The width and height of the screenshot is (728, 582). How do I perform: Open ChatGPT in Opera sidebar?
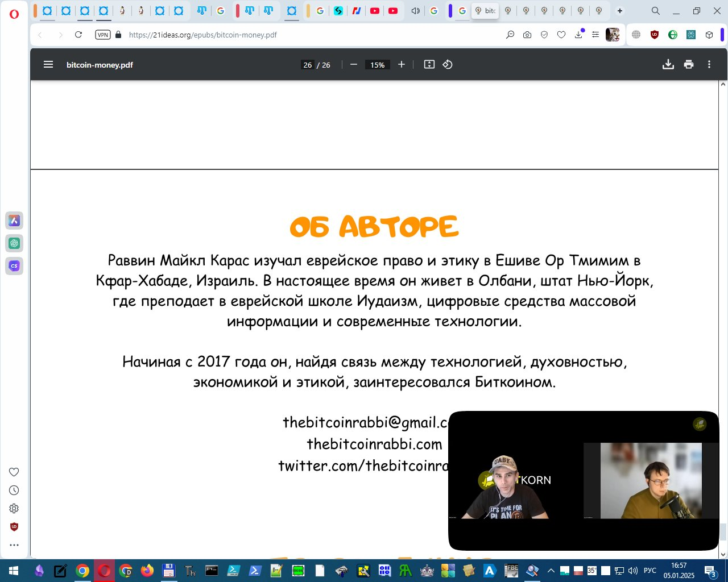[x=14, y=243]
